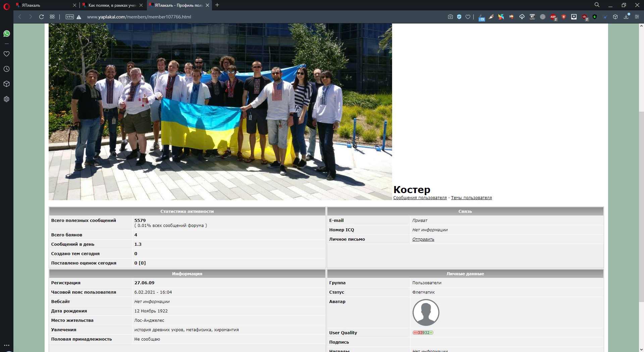Close the 'ЯПлакалъ - Профиль' tab
The width and height of the screenshot is (644, 352).
click(x=207, y=5)
